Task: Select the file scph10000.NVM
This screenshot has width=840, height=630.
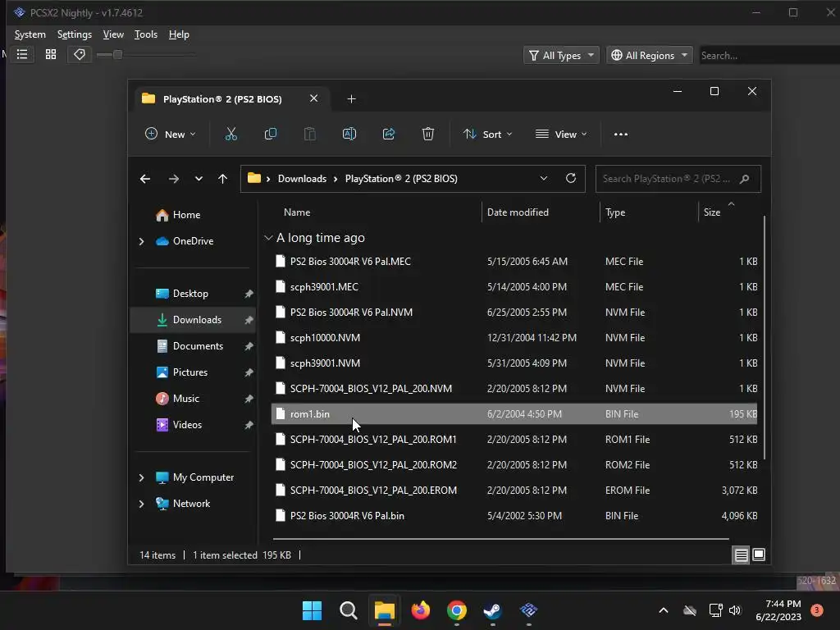Action: [x=514, y=337]
